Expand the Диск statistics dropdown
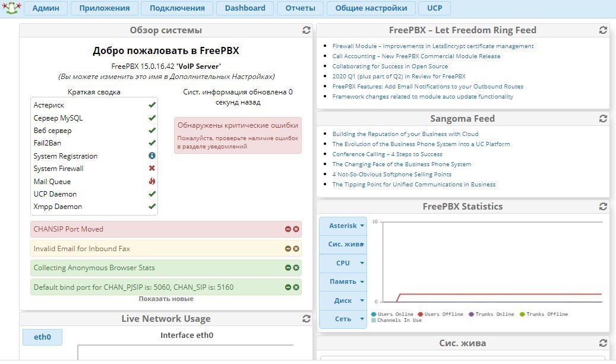This screenshot has width=616, height=364. coord(343,300)
